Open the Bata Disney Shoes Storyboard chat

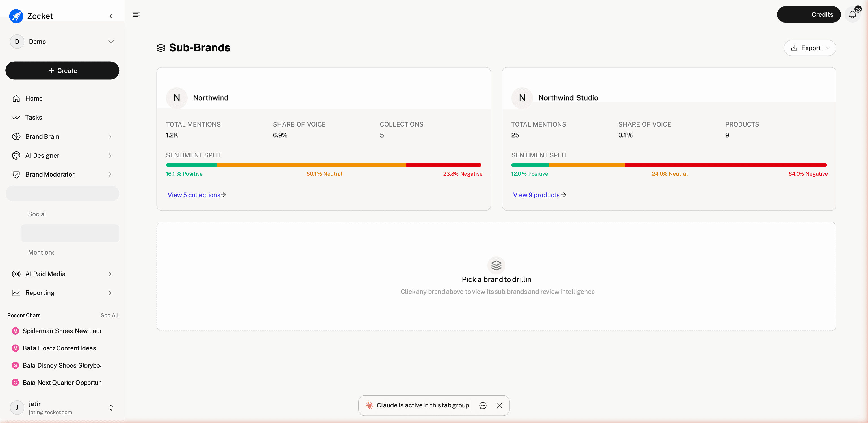62,365
